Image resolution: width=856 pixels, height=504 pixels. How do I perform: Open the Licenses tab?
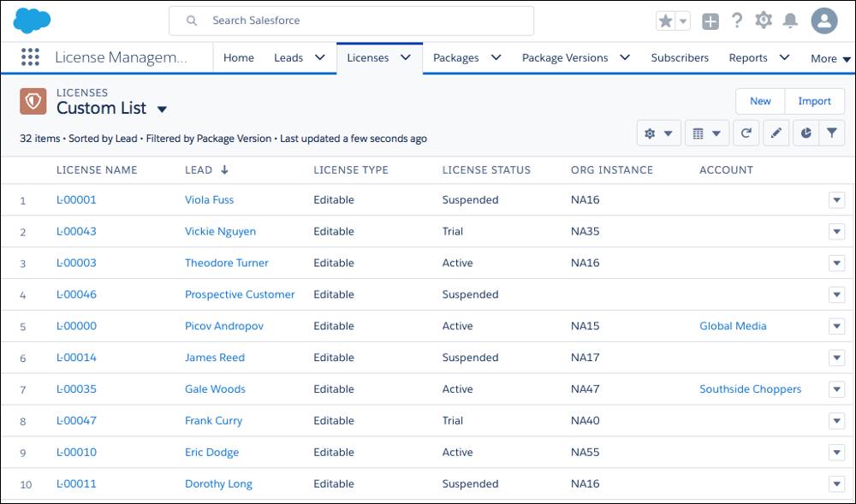coord(367,58)
